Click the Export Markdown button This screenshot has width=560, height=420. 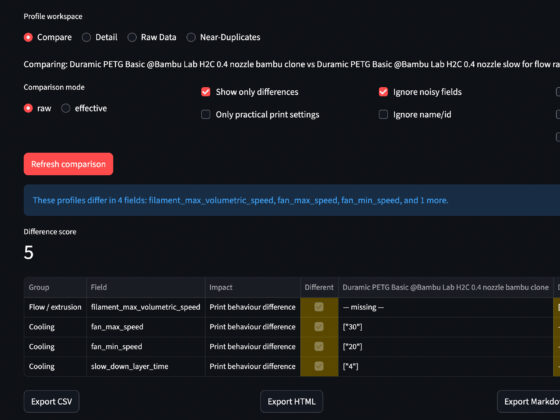(529, 401)
